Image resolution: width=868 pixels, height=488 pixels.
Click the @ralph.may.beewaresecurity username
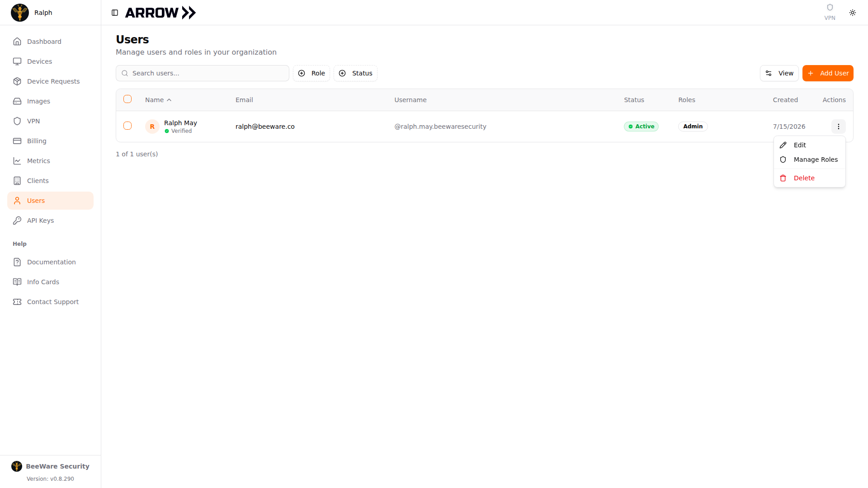[x=440, y=127]
